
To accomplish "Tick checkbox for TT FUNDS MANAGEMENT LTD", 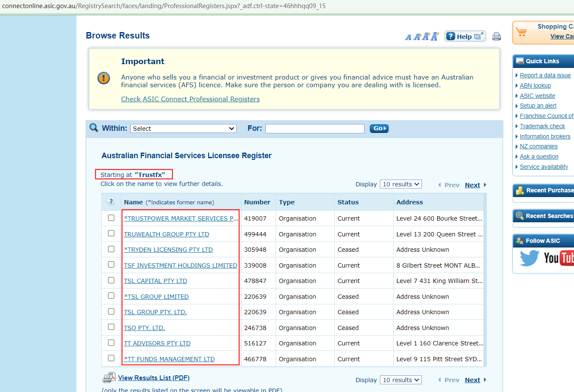I will coord(111,358).
